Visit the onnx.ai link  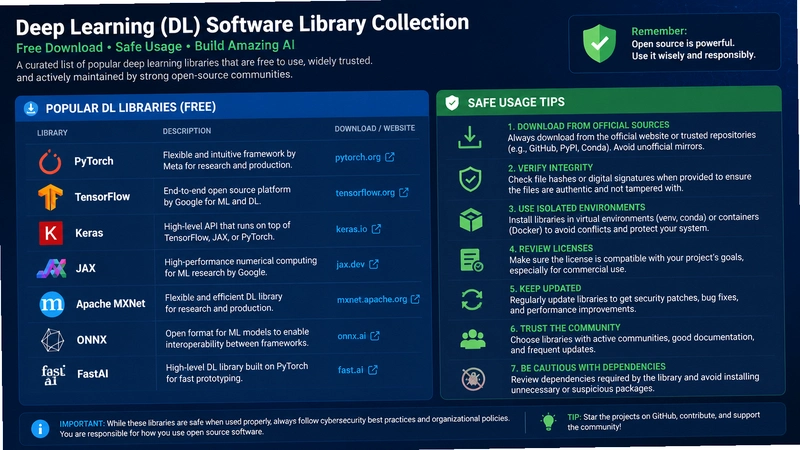click(352, 336)
